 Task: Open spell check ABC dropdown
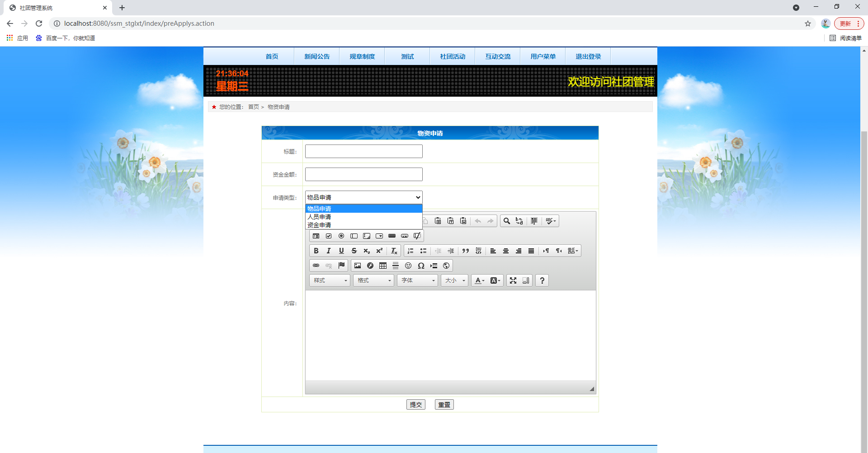point(551,221)
